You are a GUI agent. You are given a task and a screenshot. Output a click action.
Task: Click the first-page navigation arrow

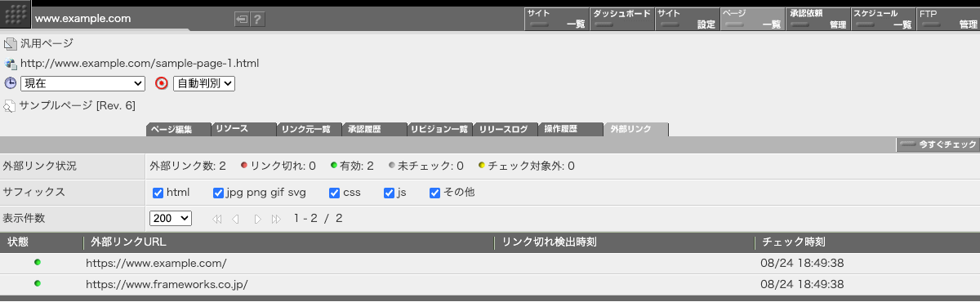[216, 219]
